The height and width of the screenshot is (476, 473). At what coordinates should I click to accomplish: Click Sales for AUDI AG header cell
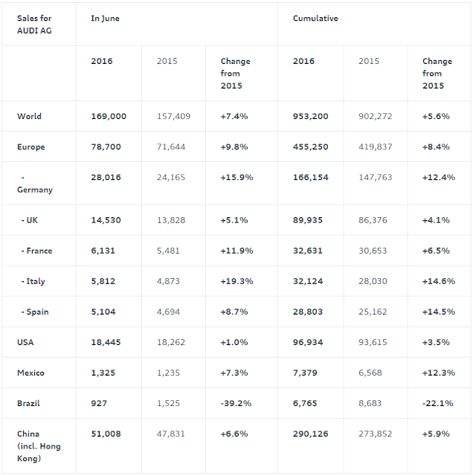(34, 25)
